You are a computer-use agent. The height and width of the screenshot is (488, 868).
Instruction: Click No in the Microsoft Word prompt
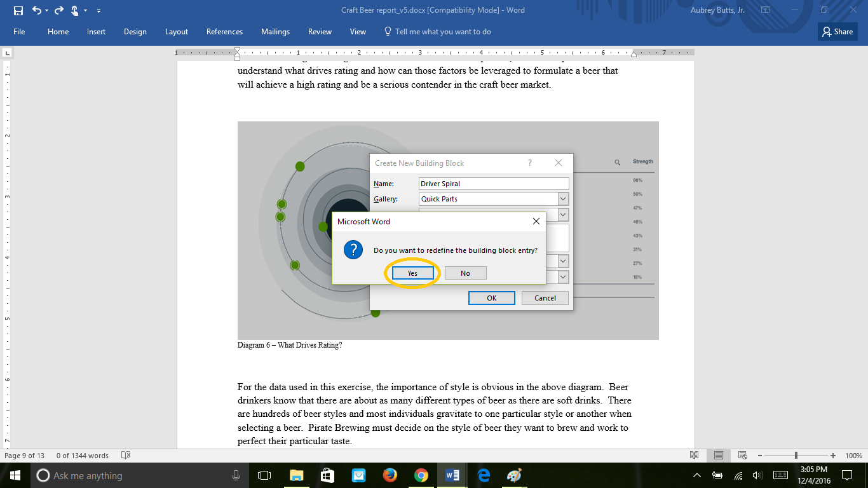pos(466,273)
